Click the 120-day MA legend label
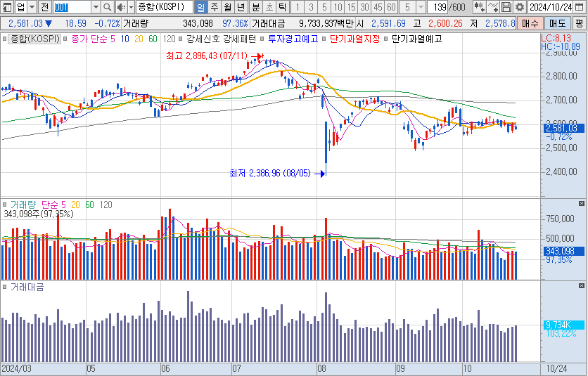588x376 pixels. click(169, 39)
